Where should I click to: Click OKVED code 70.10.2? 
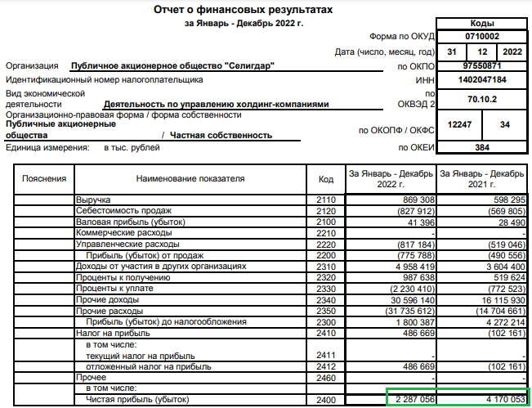click(482, 99)
